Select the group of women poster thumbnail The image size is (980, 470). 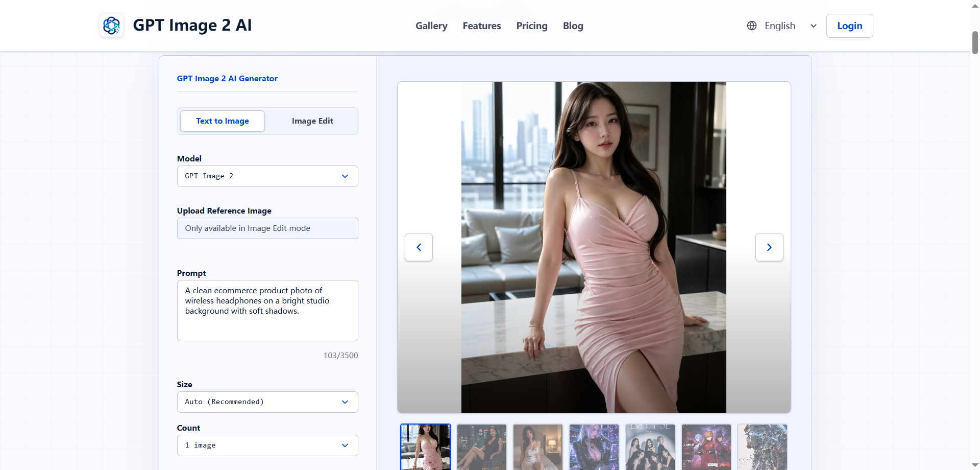[650, 447]
